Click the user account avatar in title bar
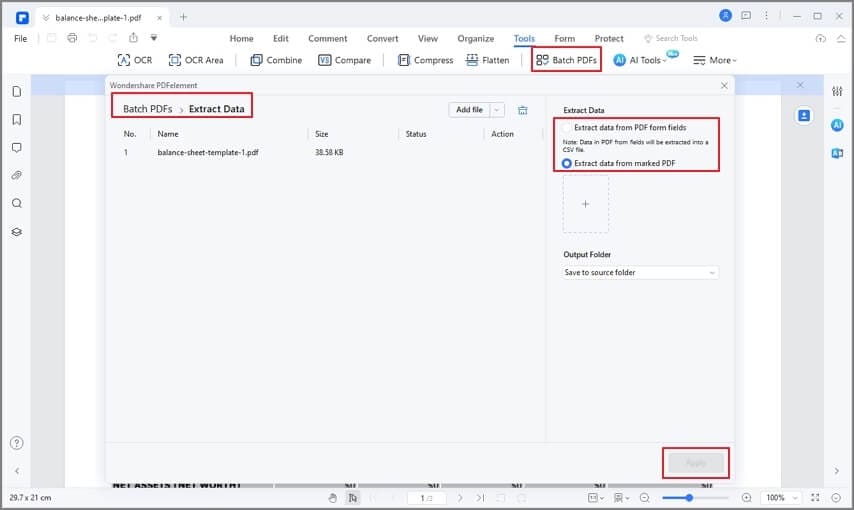The image size is (854, 510). (x=725, y=16)
